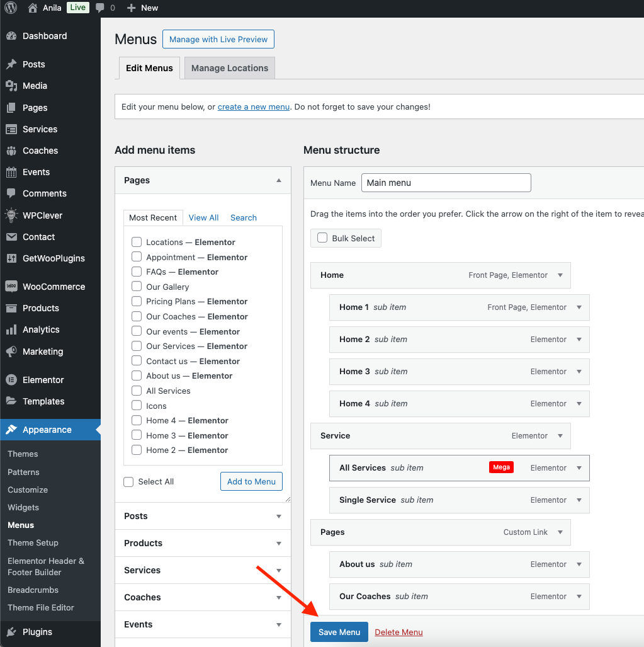The width and height of the screenshot is (644, 647).
Task: Switch to the Manage Locations tab
Action: [230, 68]
